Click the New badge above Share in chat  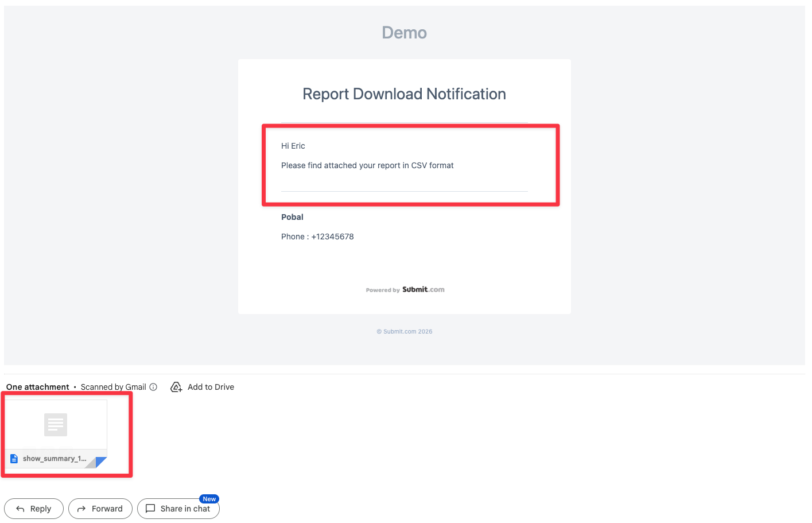[x=209, y=499]
